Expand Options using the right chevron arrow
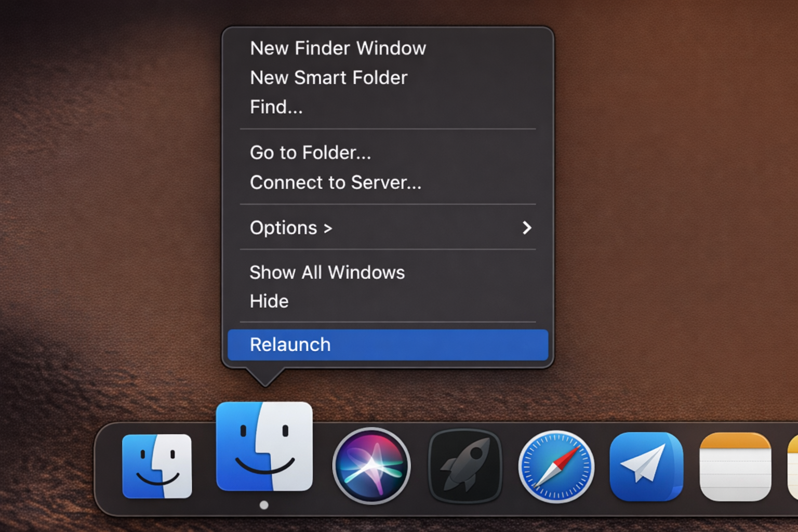Viewport: 798px width, 532px height. tap(527, 228)
